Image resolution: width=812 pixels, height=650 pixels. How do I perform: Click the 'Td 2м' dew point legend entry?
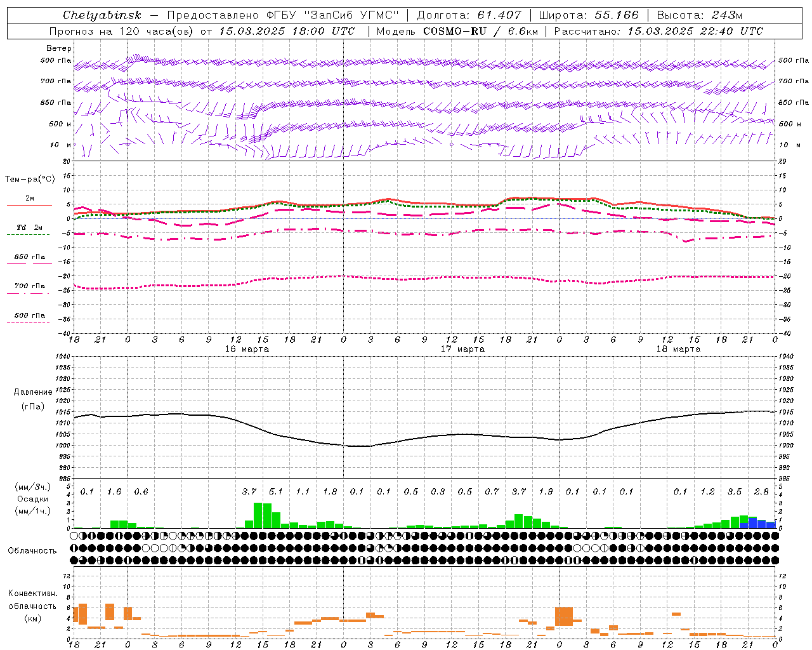point(30,227)
